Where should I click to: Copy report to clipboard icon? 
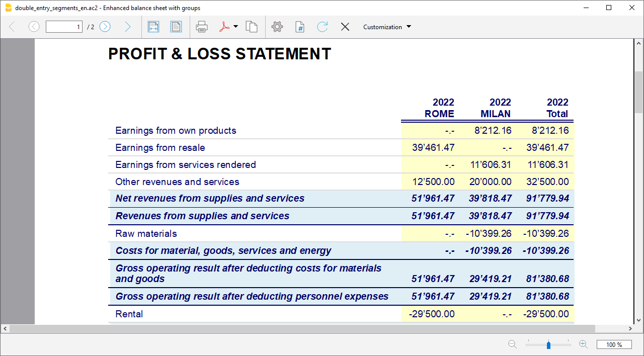coord(252,27)
